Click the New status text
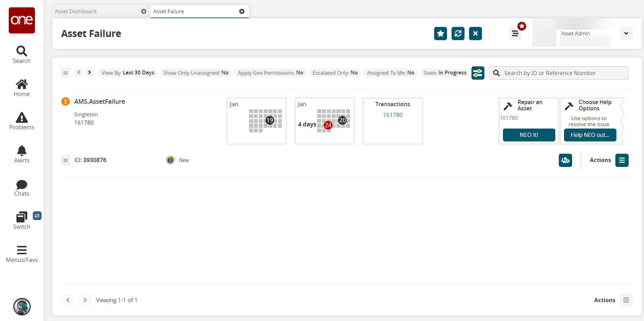Viewport: 644px width, 321px height. tap(184, 160)
